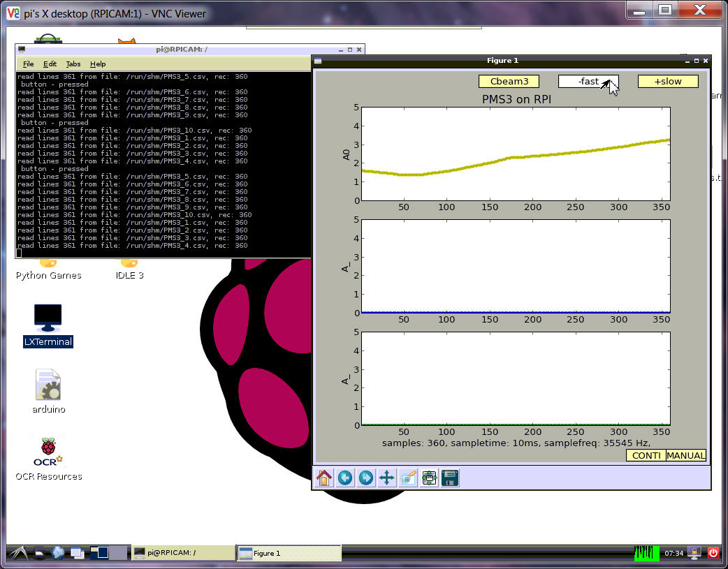Select the Pan axes cross-arrow tool
Viewport: 728px width, 569px height.
click(386, 478)
